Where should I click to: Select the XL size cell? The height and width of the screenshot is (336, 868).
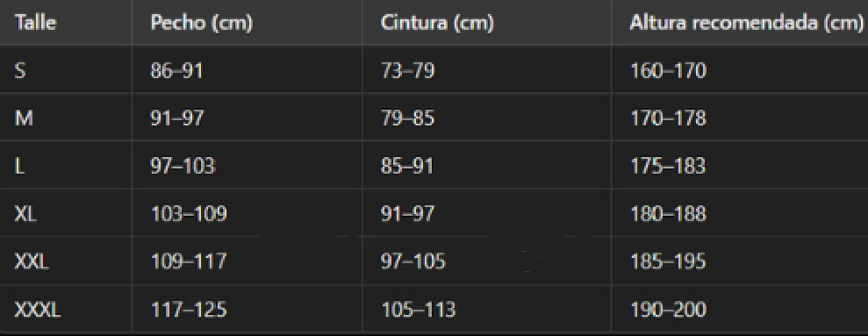pyautogui.click(x=25, y=214)
